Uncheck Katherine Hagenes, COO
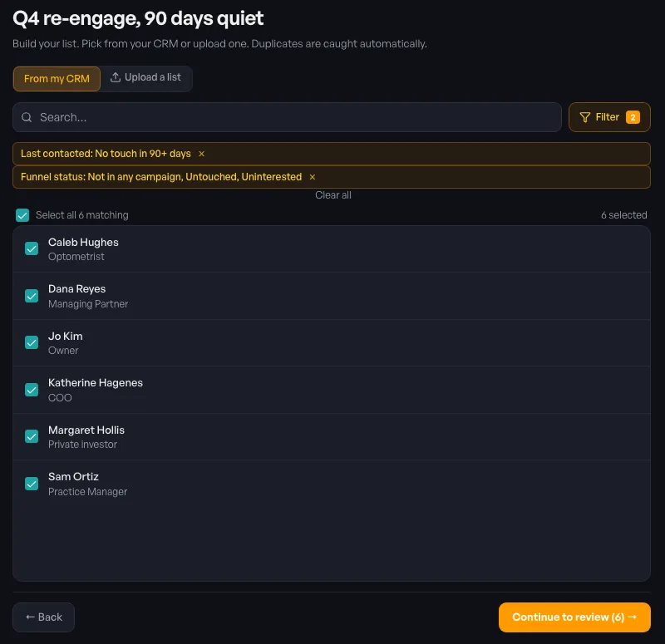Image resolution: width=665 pixels, height=644 pixels. click(32, 390)
